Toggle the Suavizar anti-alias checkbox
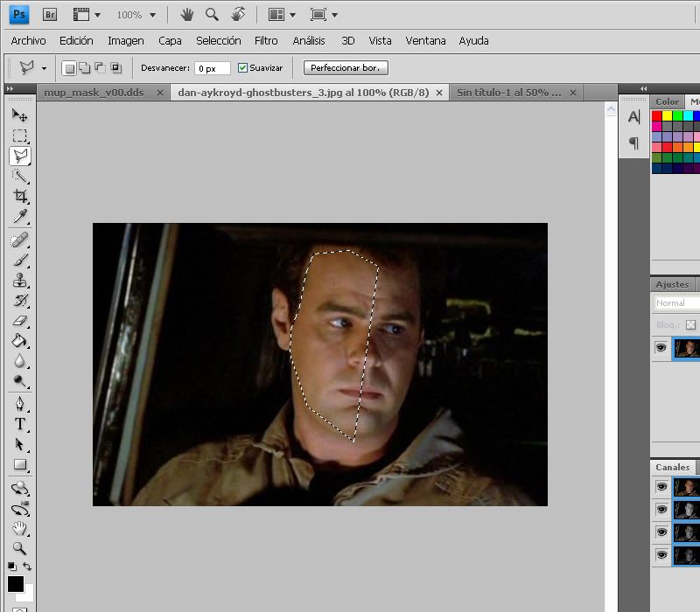The width and height of the screenshot is (700, 612). click(x=242, y=68)
